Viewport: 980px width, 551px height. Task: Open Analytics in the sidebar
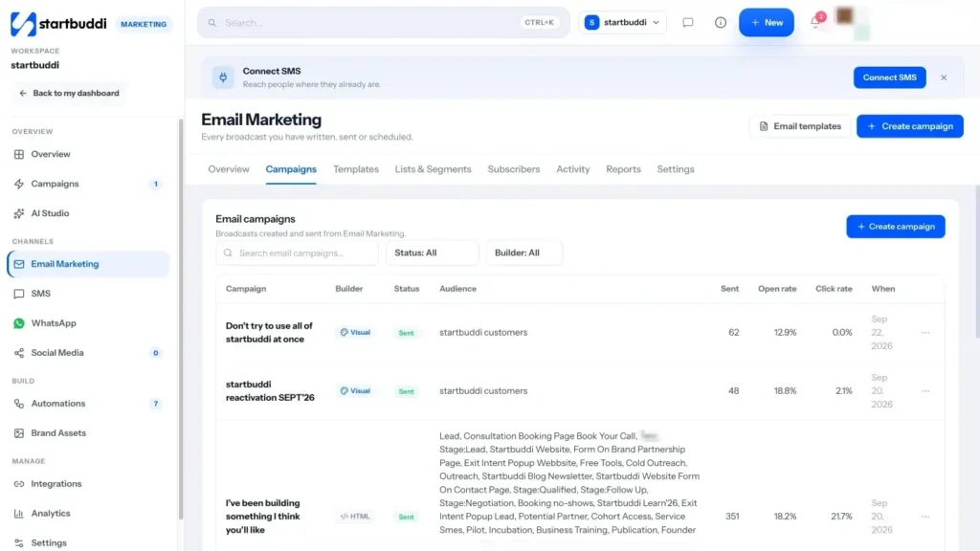tap(87, 513)
